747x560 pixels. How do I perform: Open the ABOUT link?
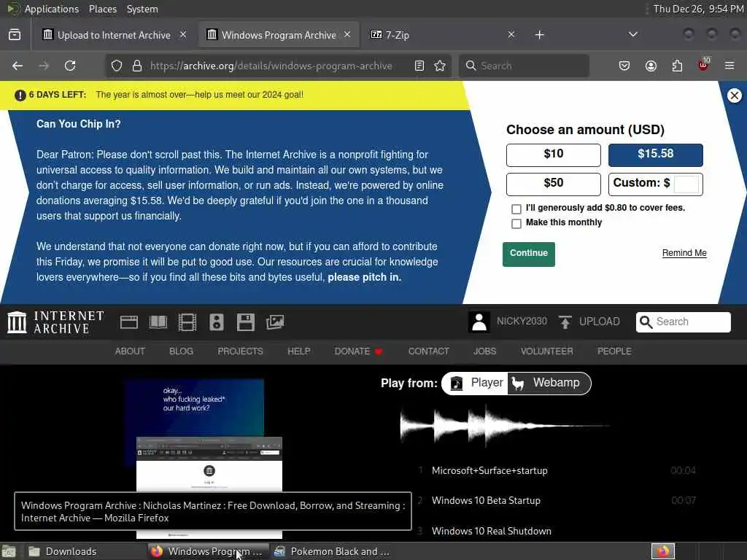[x=130, y=351]
